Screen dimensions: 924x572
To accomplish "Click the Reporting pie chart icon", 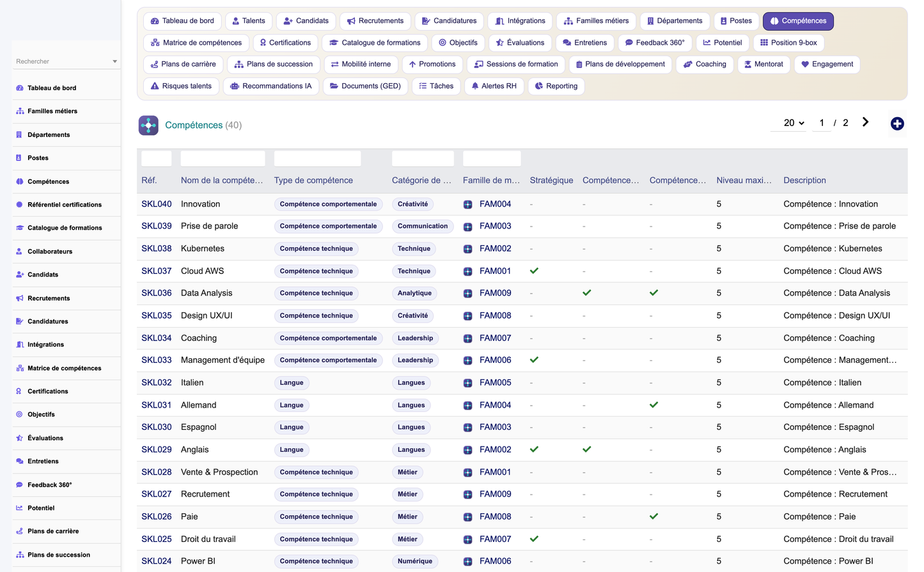I will [539, 86].
